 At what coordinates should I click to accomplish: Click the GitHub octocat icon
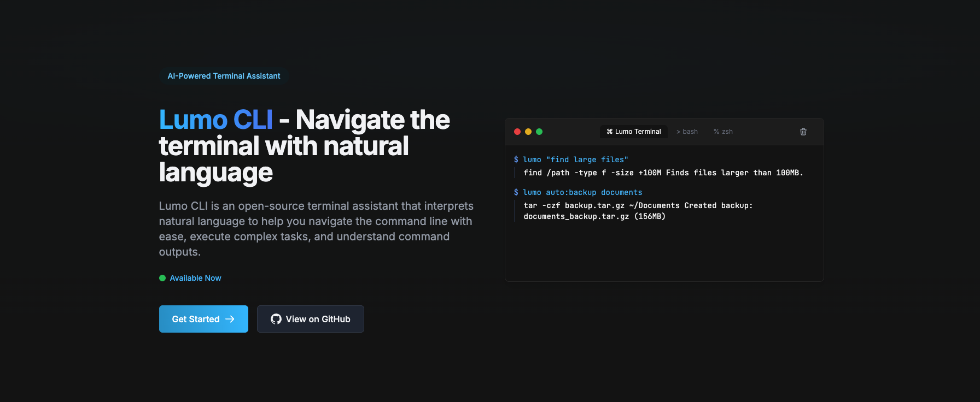(276, 319)
